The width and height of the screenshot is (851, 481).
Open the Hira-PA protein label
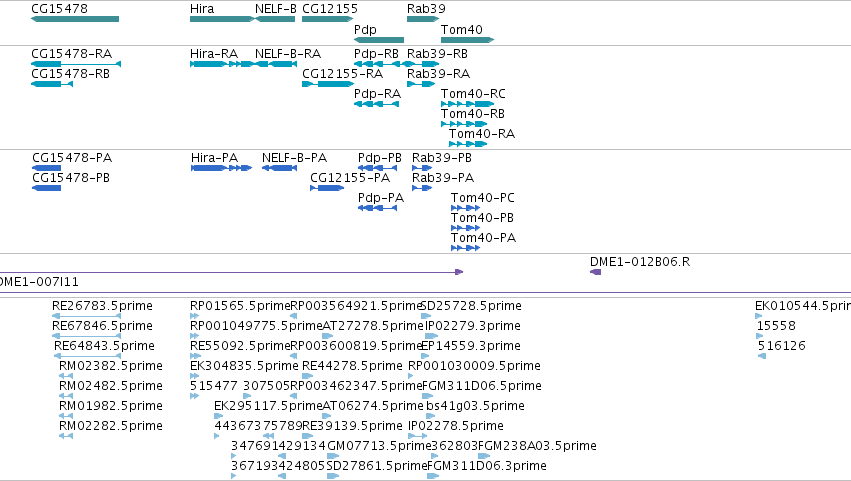[214, 158]
